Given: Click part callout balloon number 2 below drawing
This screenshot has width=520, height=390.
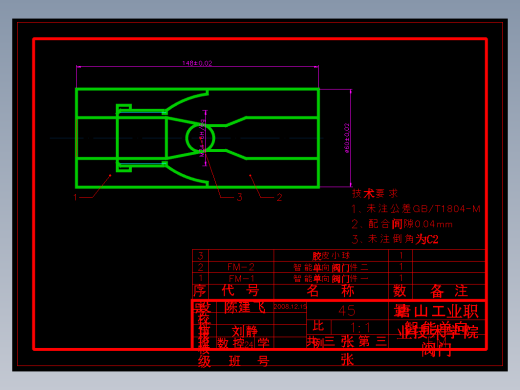Looking at the screenshot, I should 279,197.
